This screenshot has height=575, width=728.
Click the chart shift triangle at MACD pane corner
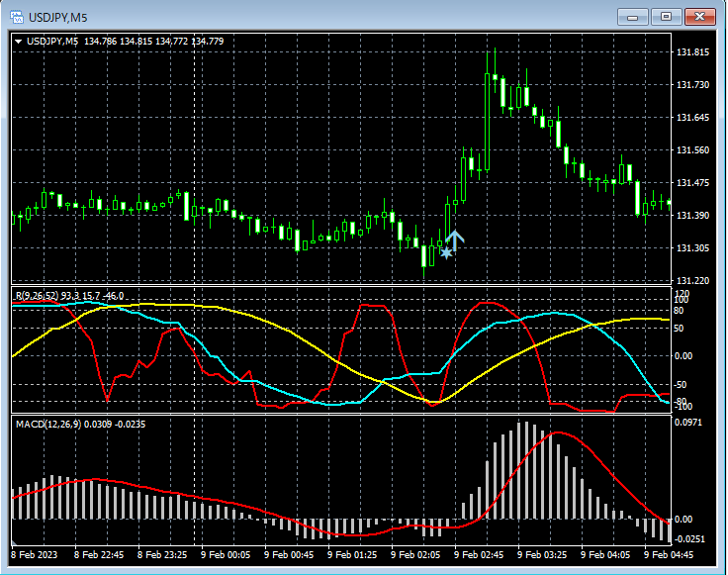(x=14, y=542)
